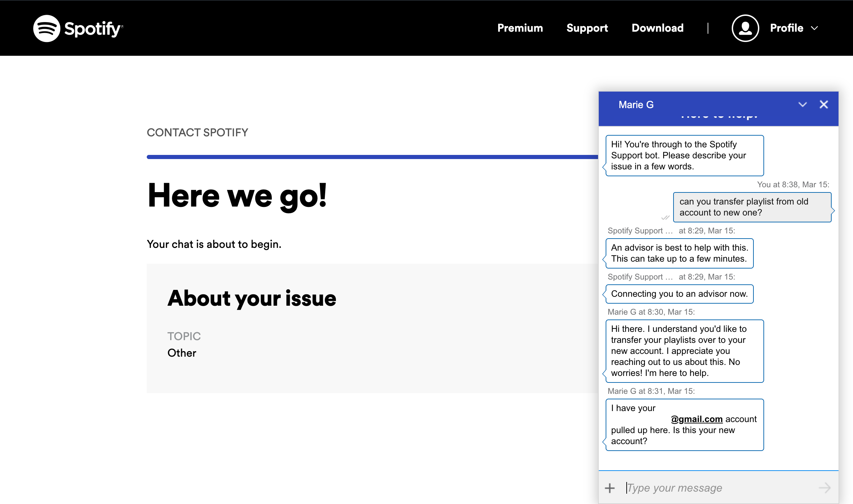Click the Topic value 'Other'
The height and width of the screenshot is (504, 853).
coord(182,353)
